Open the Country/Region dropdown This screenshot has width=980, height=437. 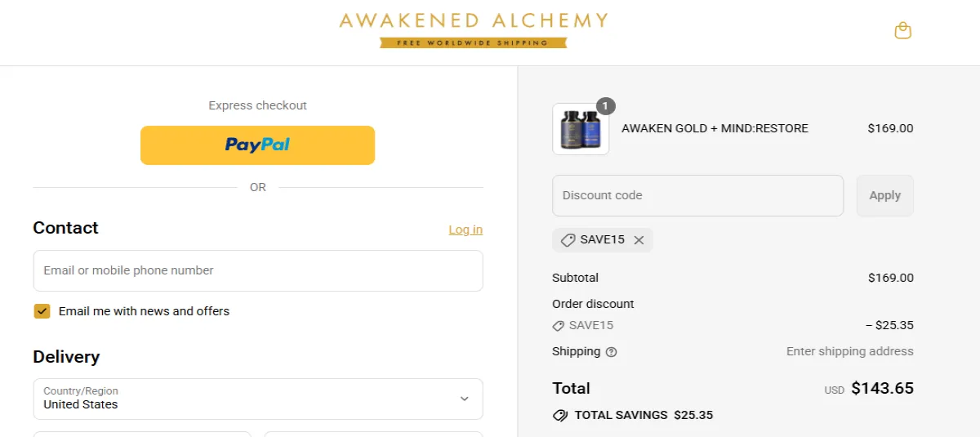(x=257, y=399)
